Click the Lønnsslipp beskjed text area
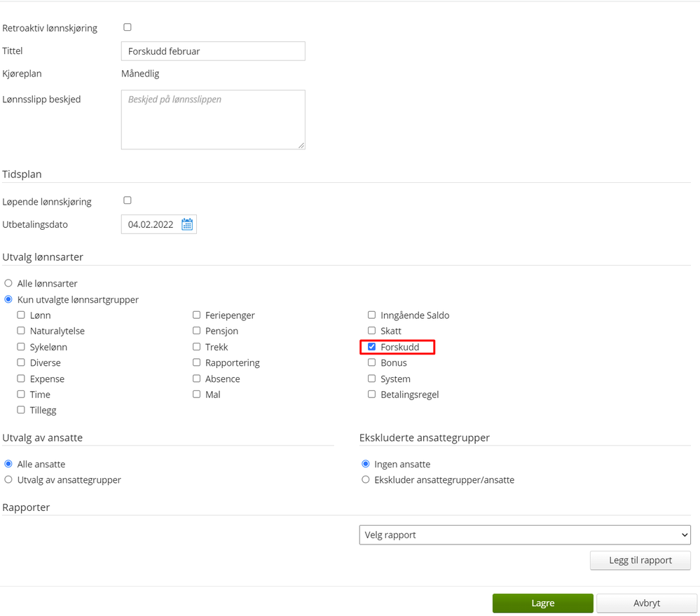The width and height of the screenshot is (700, 616). pos(213,120)
